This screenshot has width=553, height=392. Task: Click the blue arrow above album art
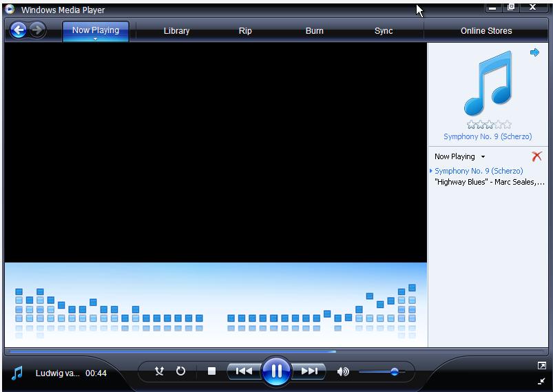(x=534, y=52)
